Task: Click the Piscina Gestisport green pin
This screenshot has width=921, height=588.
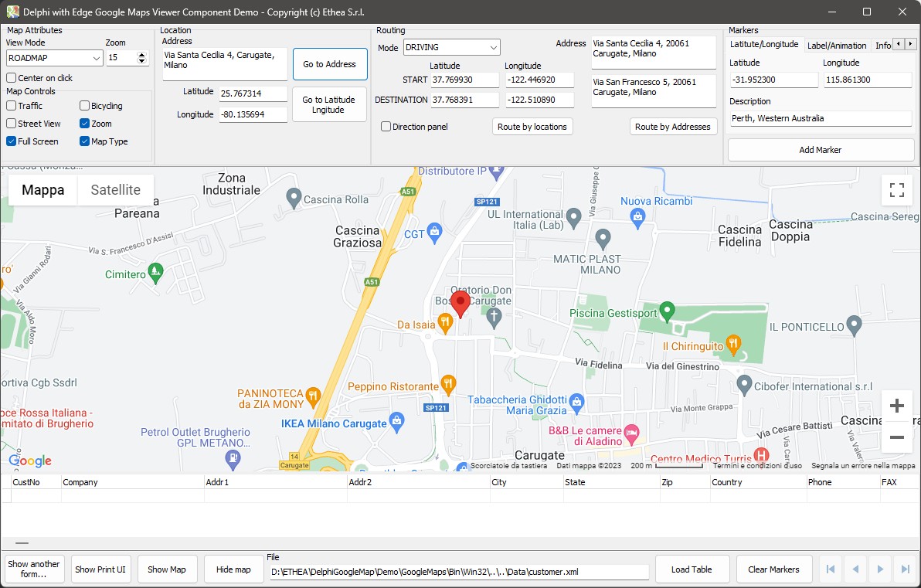Action: click(x=667, y=311)
